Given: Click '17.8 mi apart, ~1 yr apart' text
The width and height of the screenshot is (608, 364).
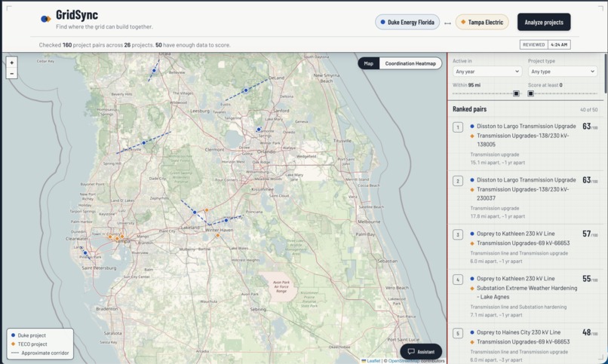Looking at the screenshot, I should click(x=498, y=216).
